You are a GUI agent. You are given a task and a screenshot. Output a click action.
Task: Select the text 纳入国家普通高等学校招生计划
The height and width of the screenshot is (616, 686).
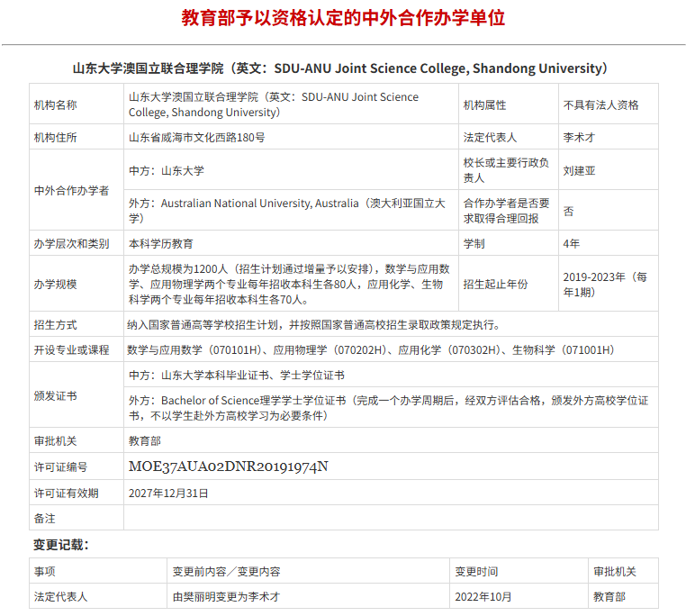(x=203, y=325)
